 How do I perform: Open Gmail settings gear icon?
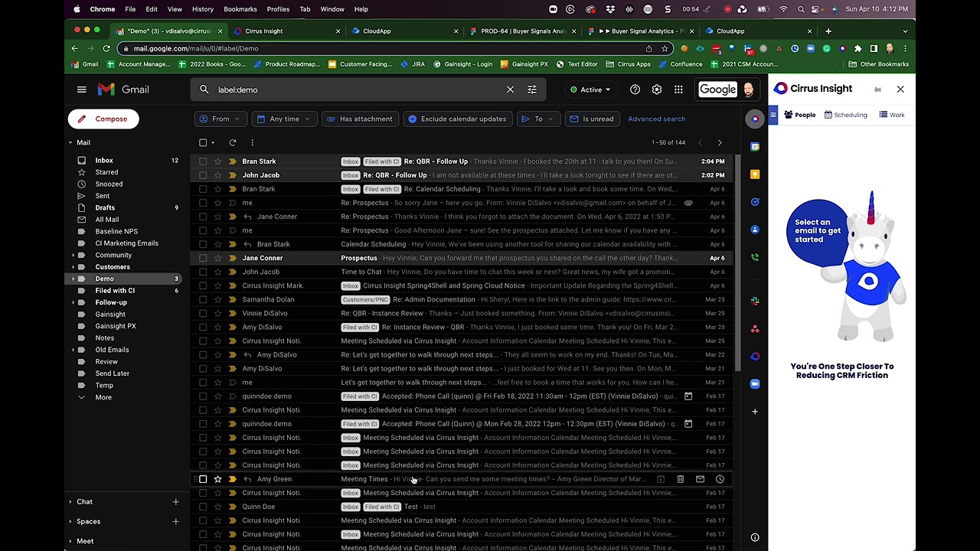657,90
